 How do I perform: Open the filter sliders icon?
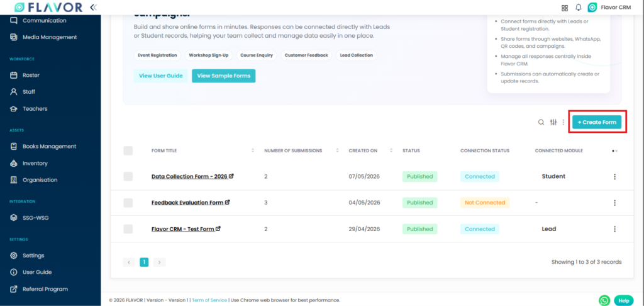(x=553, y=122)
